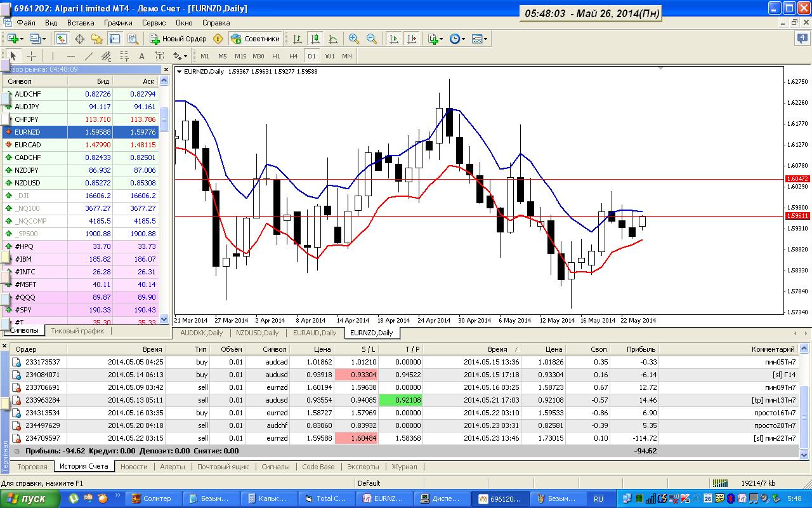Toggle chart shift button
Viewport: 812px width, 508px height.
click(412, 39)
